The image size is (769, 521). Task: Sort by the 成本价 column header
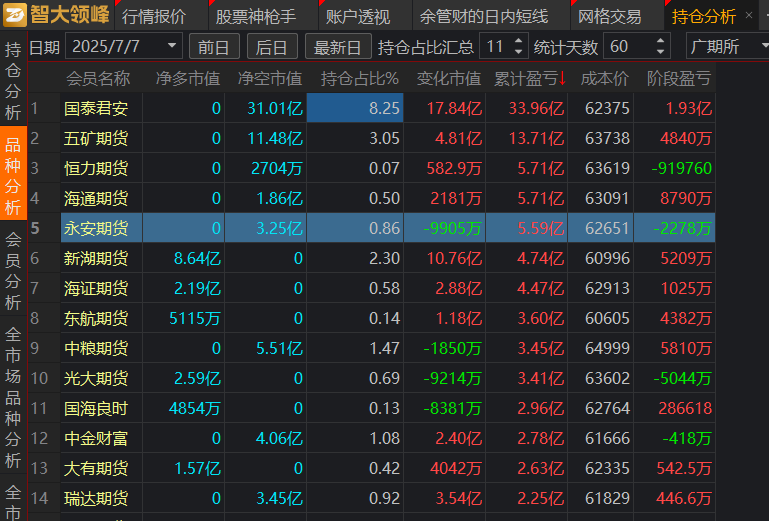click(604, 78)
